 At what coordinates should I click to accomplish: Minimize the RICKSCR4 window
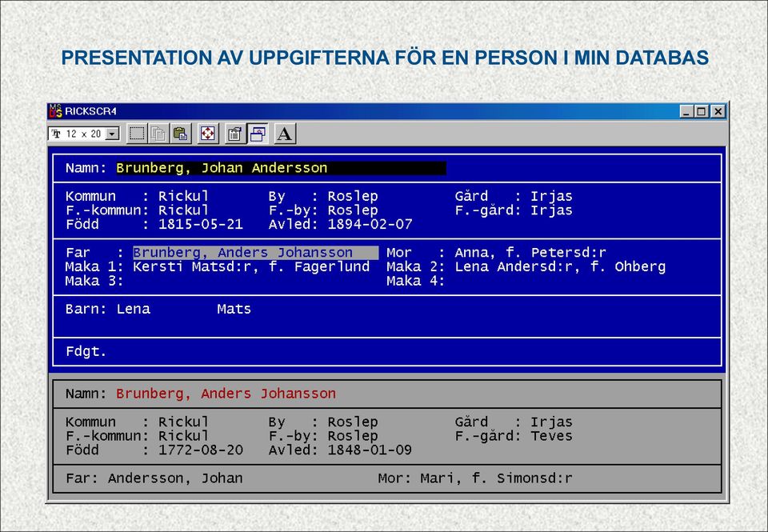click(686, 112)
